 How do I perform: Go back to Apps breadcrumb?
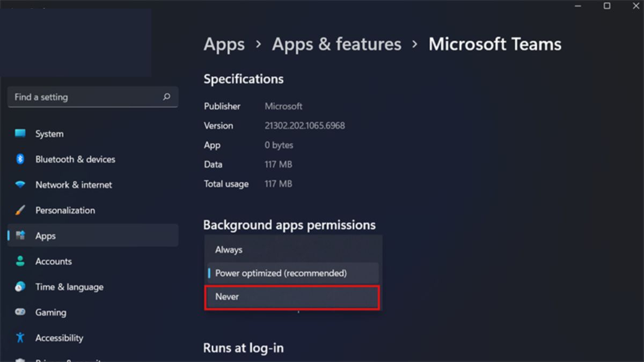tap(224, 44)
